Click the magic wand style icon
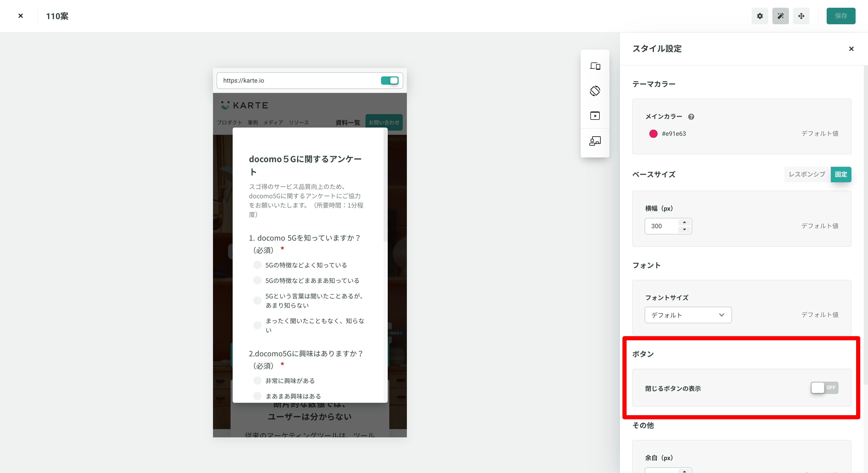This screenshot has width=868, height=473. pyautogui.click(x=780, y=16)
